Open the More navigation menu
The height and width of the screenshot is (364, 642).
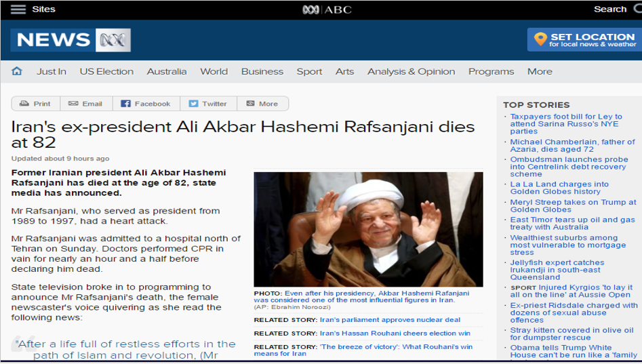[x=540, y=71]
